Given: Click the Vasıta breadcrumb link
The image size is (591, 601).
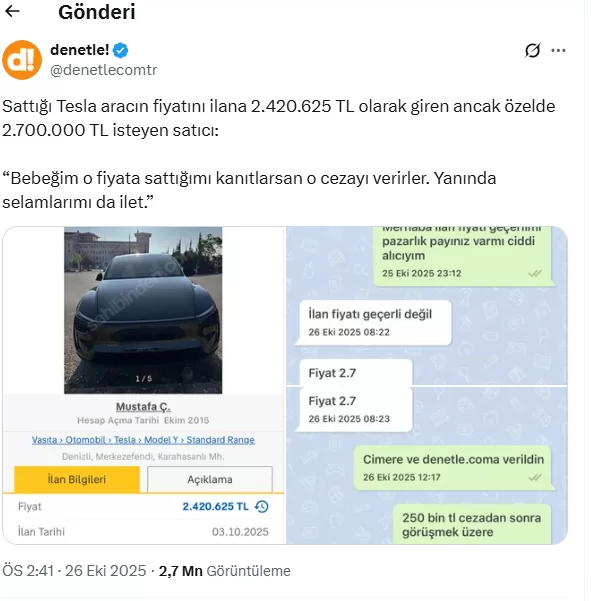Looking at the screenshot, I should (x=44, y=440).
